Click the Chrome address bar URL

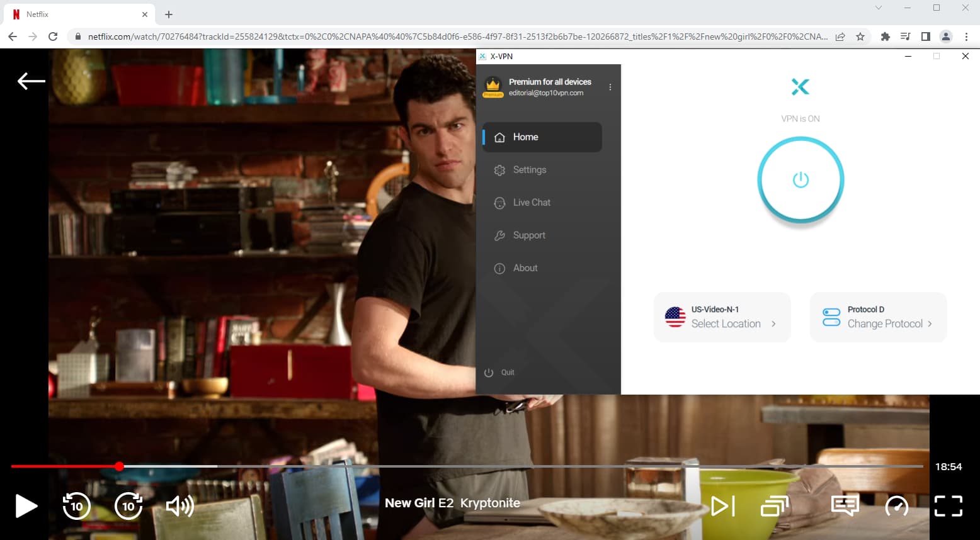point(458,37)
